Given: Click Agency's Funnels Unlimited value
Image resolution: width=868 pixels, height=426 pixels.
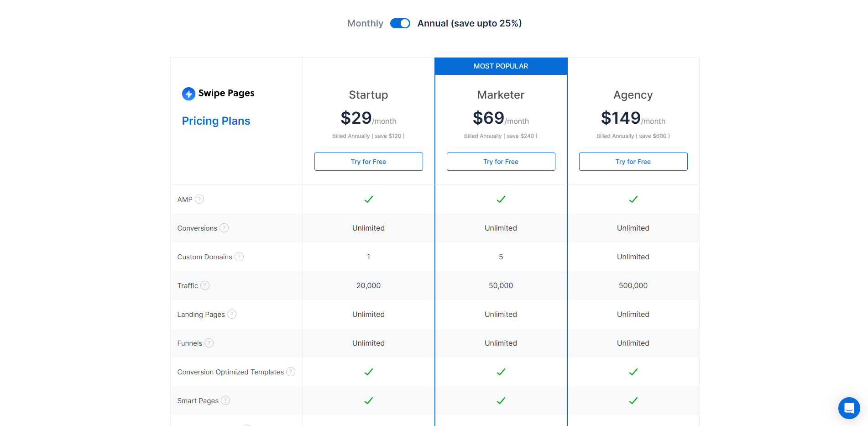Looking at the screenshot, I should click(633, 343).
